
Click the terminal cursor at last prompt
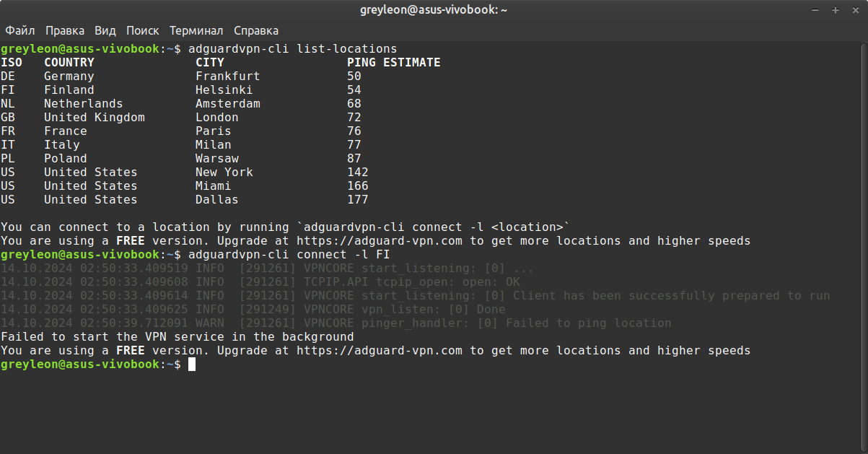192,364
